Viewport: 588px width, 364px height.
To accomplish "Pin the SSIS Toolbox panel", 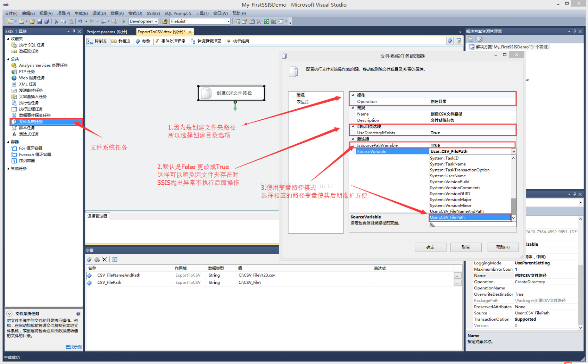I will (x=74, y=32).
